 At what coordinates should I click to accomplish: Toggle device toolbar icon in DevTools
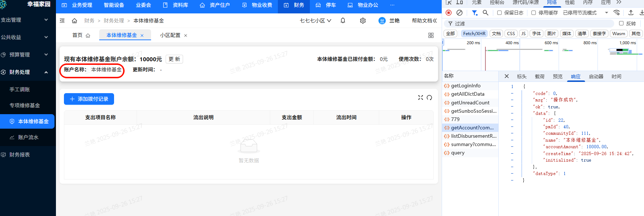pyautogui.click(x=459, y=2)
